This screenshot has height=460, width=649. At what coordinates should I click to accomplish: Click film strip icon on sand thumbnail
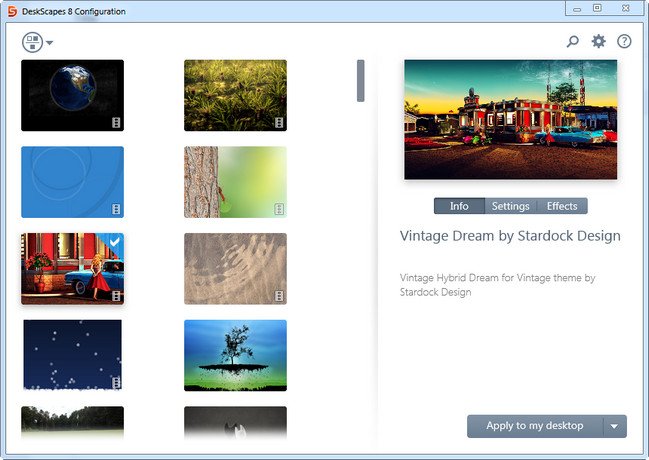pyautogui.click(x=279, y=296)
